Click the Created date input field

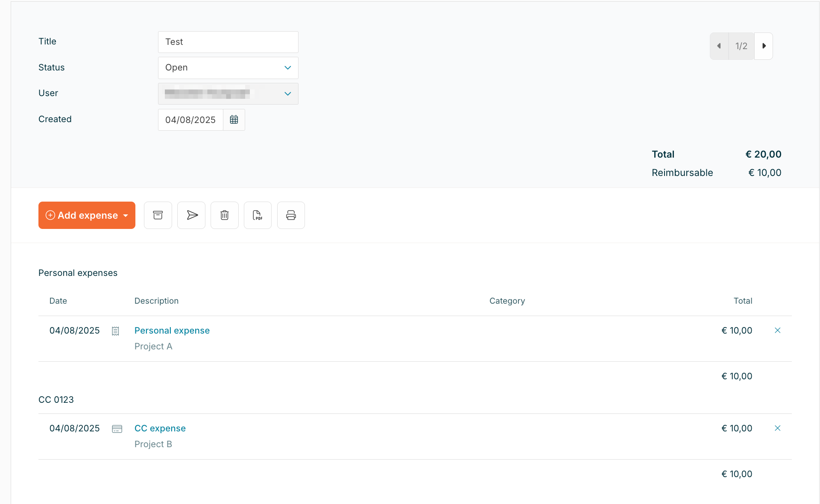point(190,120)
